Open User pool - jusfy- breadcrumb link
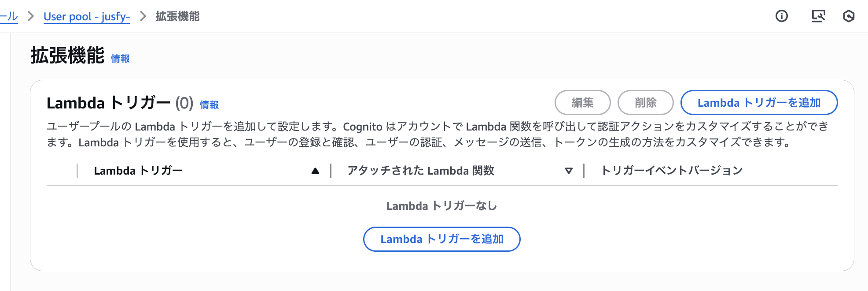 tap(86, 17)
